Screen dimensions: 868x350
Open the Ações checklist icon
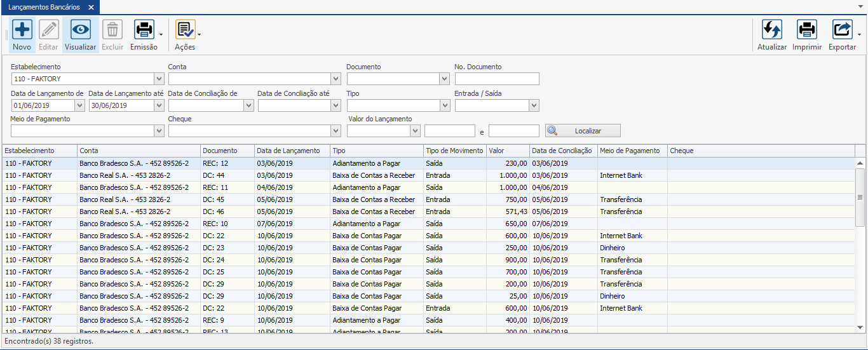185,30
